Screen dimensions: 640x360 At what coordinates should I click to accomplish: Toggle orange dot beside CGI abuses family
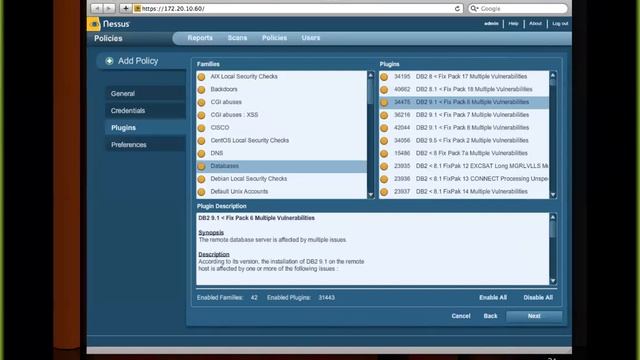(201, 102)
